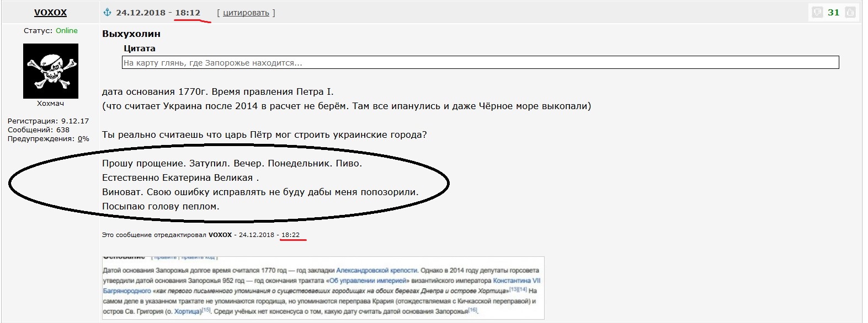Downvote the post with thumbs-down icon

[x=817, y=12]
